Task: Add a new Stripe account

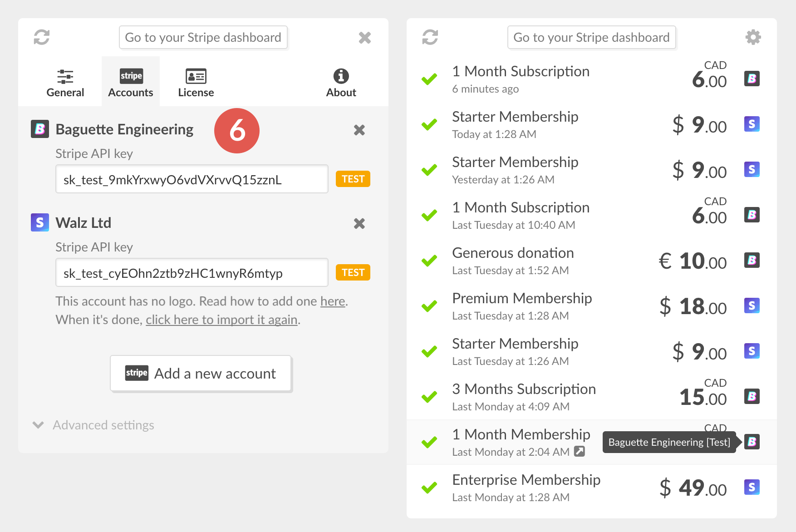Action: (201, 373)
